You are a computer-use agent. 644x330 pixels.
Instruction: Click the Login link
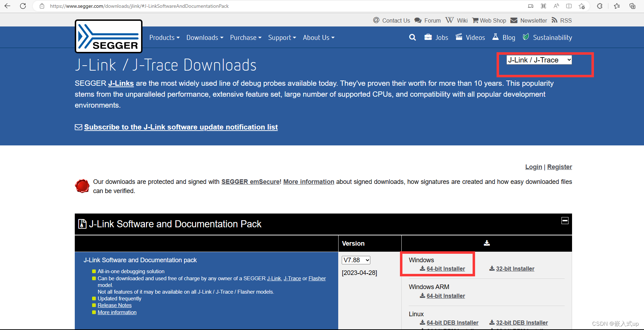click(534, 167)
